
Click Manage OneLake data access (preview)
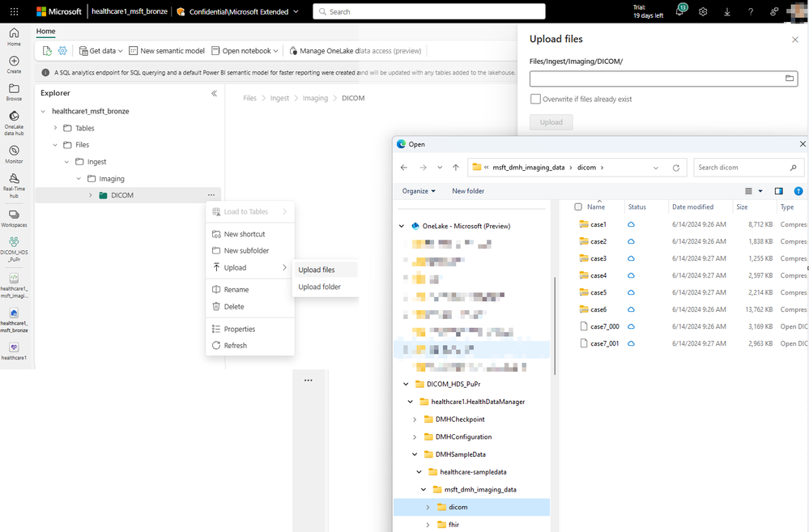(x=356, y=50)
